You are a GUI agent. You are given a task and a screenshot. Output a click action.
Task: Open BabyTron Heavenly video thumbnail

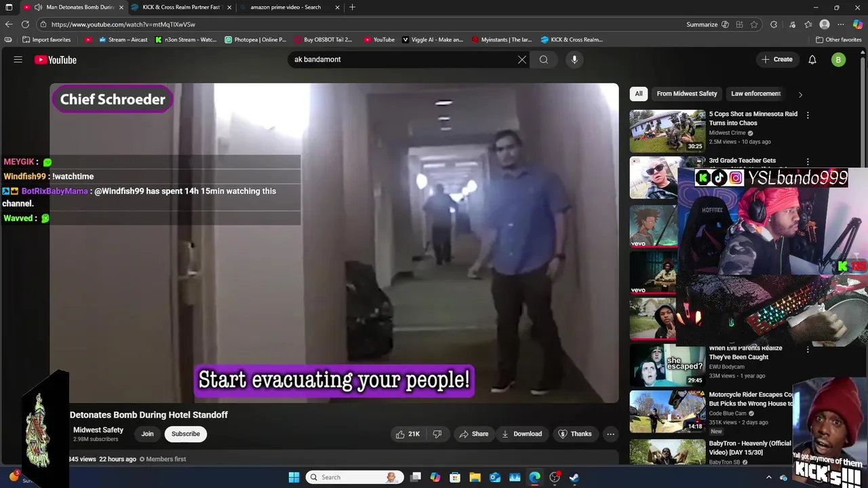coord(667,452)
